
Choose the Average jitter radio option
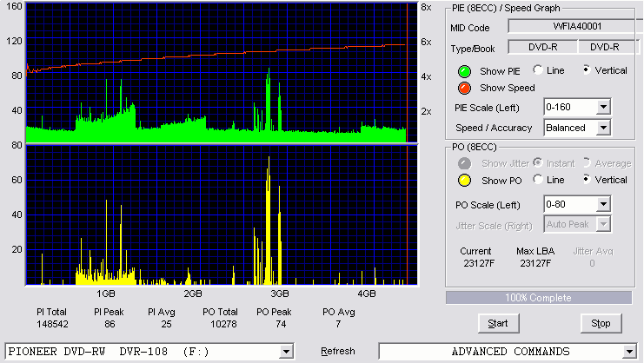(587, 163)
